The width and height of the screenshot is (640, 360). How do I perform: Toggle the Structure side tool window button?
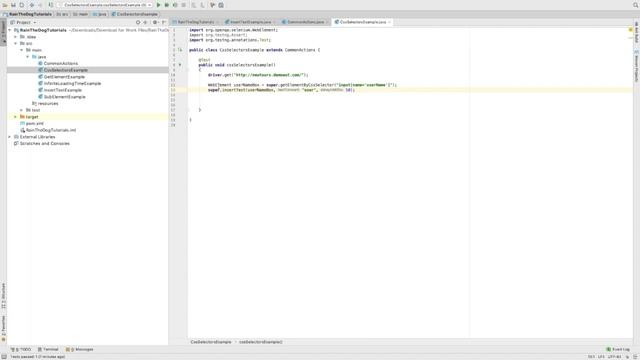(3, 296)
